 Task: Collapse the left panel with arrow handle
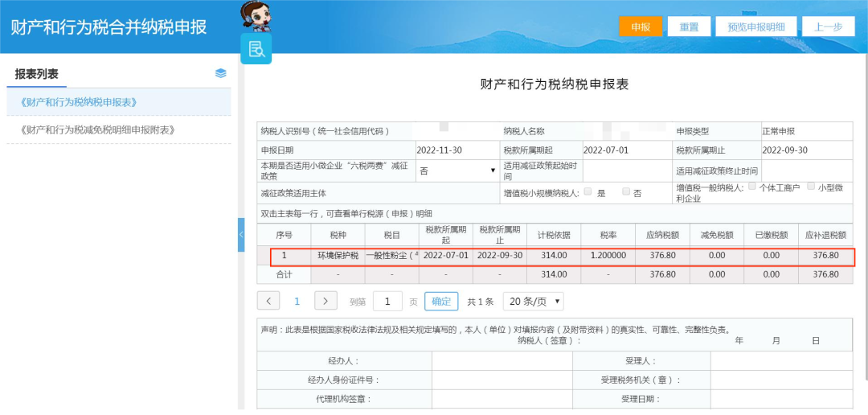pos(241,235)
